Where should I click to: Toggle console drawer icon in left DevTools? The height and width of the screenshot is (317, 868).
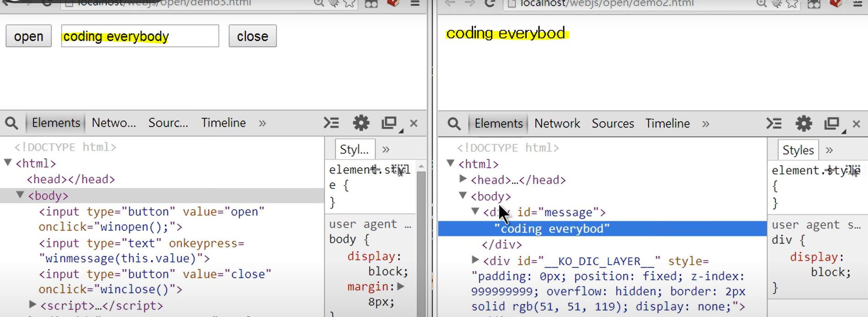[331, 123]
